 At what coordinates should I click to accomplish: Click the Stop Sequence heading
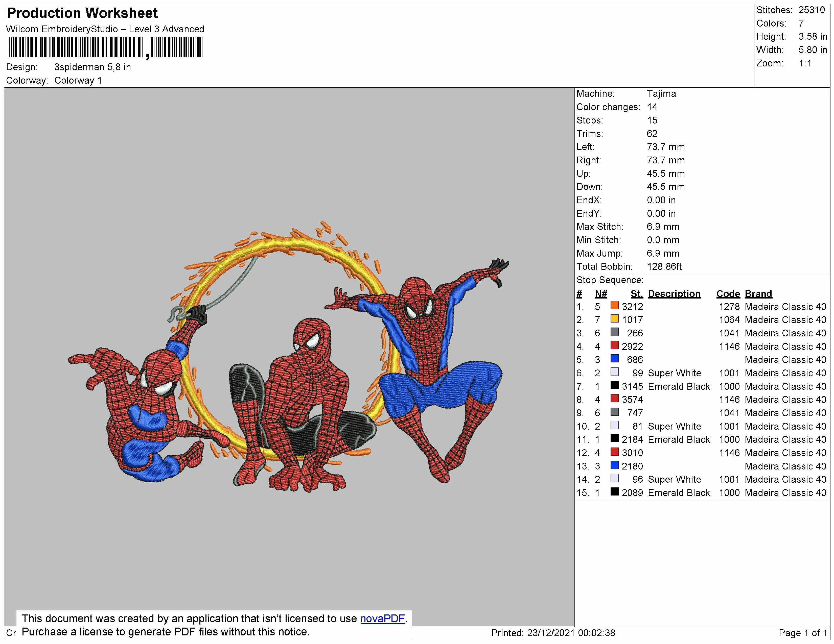[x=610, y=280]
